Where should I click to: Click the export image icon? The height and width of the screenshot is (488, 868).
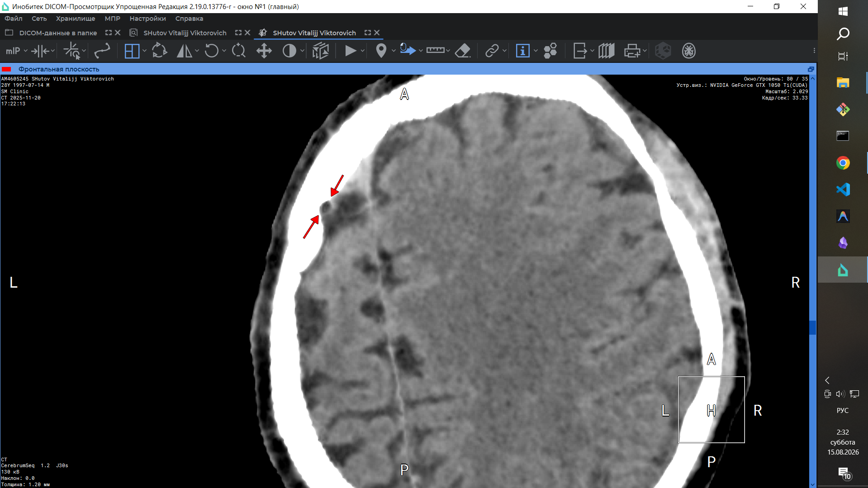pyautogui.click(x=580, y=51)
